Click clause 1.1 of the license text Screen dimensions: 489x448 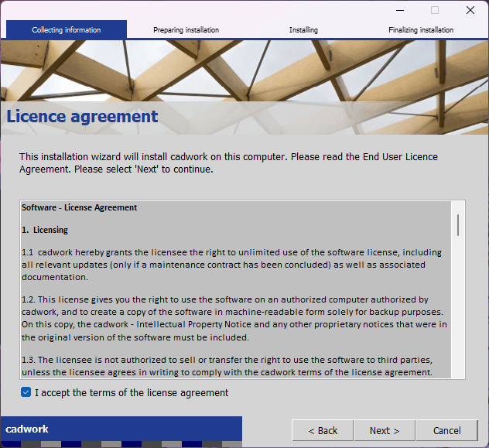pyautogui.click(x=231, y=265)
